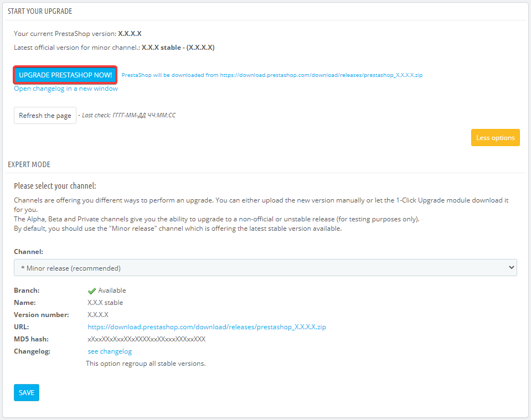
Task: Select the Start Your Upgrade heading
Action: coord(40,11)
